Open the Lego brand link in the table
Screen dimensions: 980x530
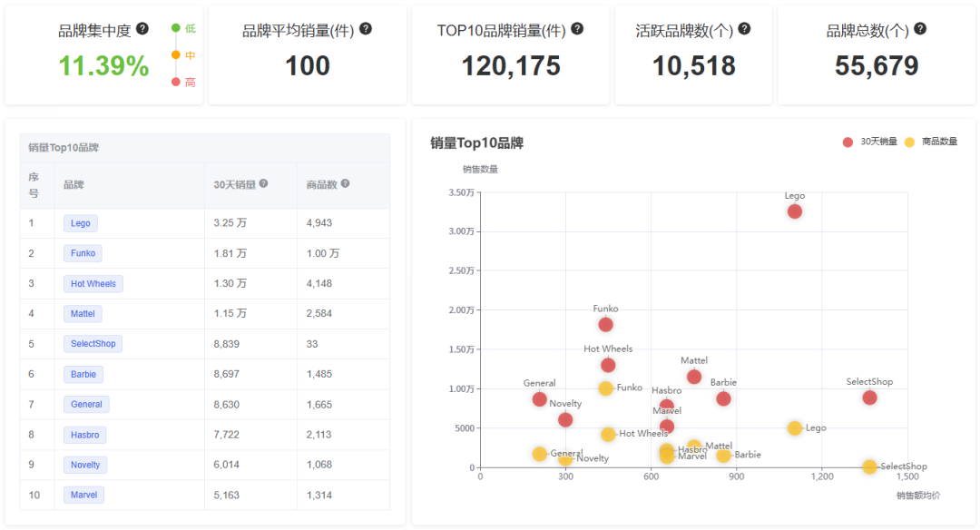(80, 222)
